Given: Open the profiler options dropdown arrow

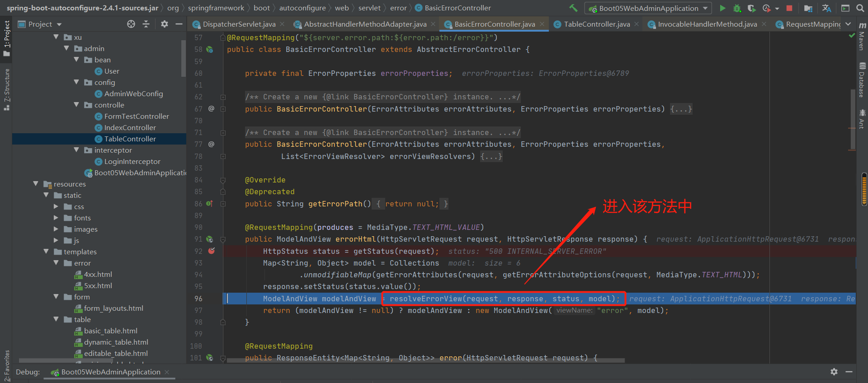Looking at the screenshot, I should click(x=777, y=8).
